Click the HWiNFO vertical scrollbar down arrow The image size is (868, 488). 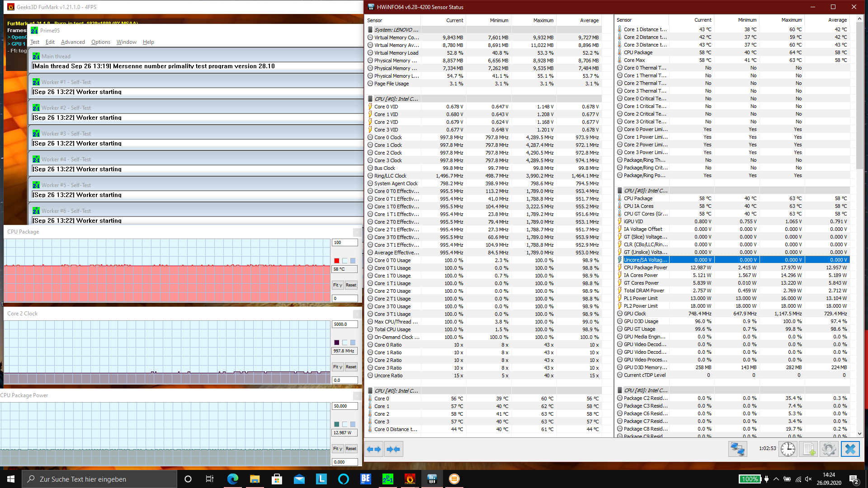coord(859,434)
